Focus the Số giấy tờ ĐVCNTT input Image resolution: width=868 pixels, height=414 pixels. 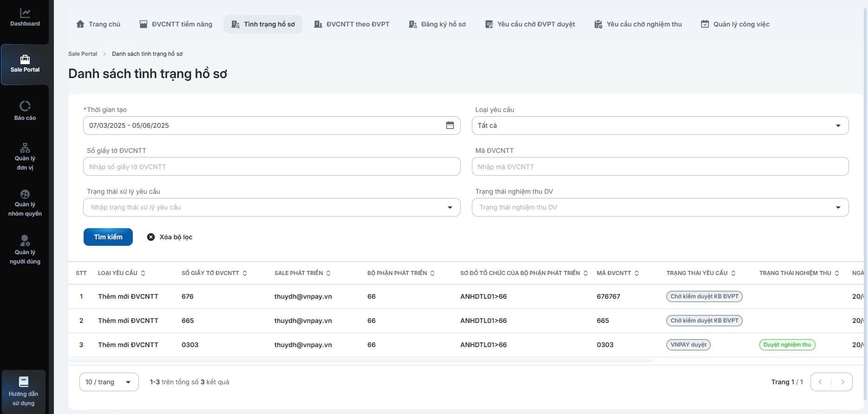coord(271,166)
